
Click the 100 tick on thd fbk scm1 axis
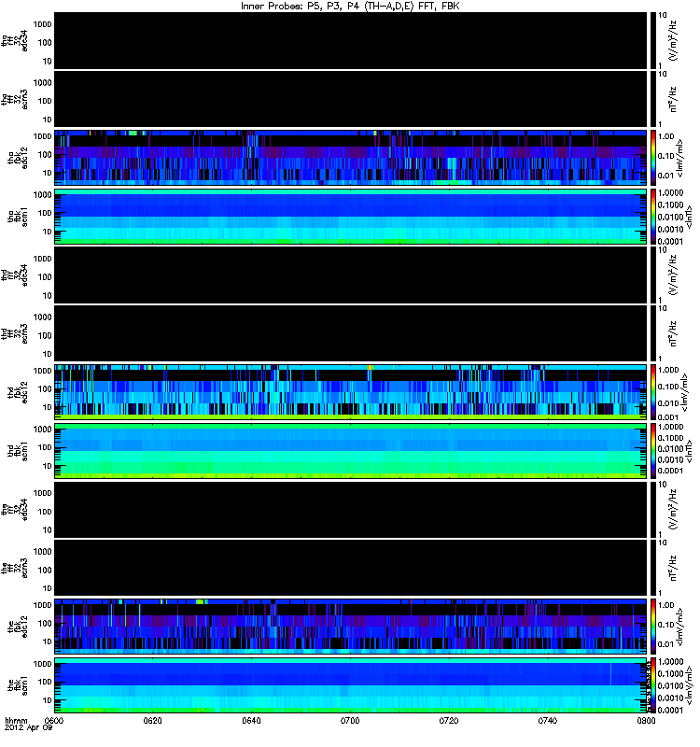(45, 447)
